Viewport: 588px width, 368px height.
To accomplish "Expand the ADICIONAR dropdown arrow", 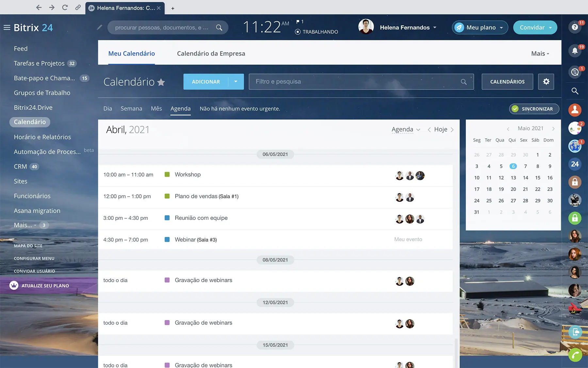I will pyautogui.click(x=236, y=82).
